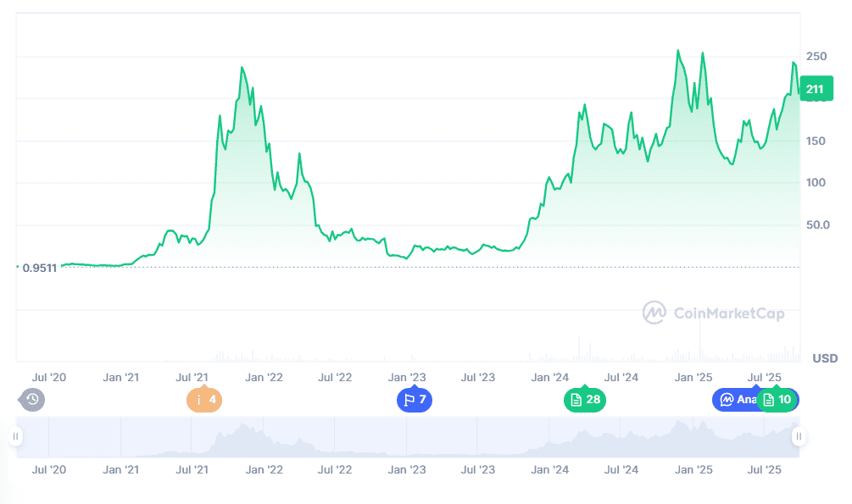This screenshot has width=852, height=504.
Task: Click the Jul '22 label on the minimap axis
Action: click(x=334, y=468)
